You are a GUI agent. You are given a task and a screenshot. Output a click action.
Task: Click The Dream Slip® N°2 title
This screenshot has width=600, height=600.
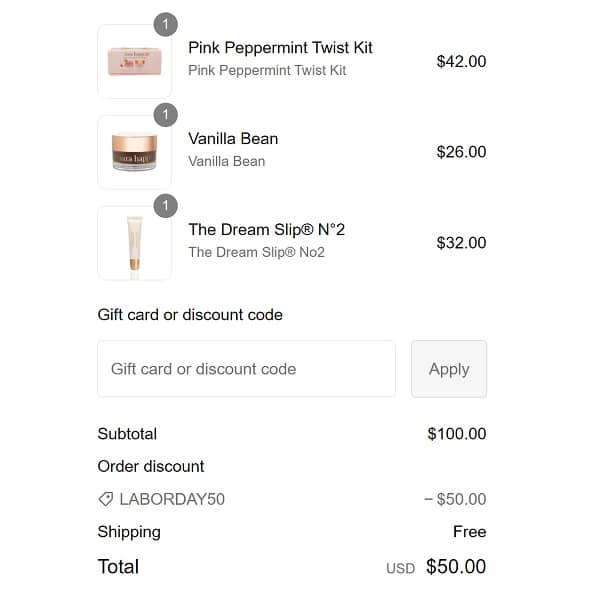pos(266,230)
